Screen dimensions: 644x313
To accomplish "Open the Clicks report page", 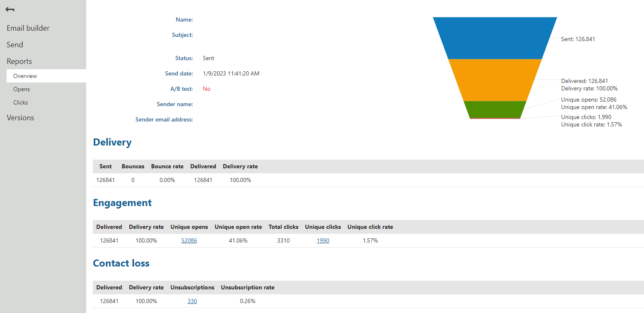I will (x=20, y=102).
